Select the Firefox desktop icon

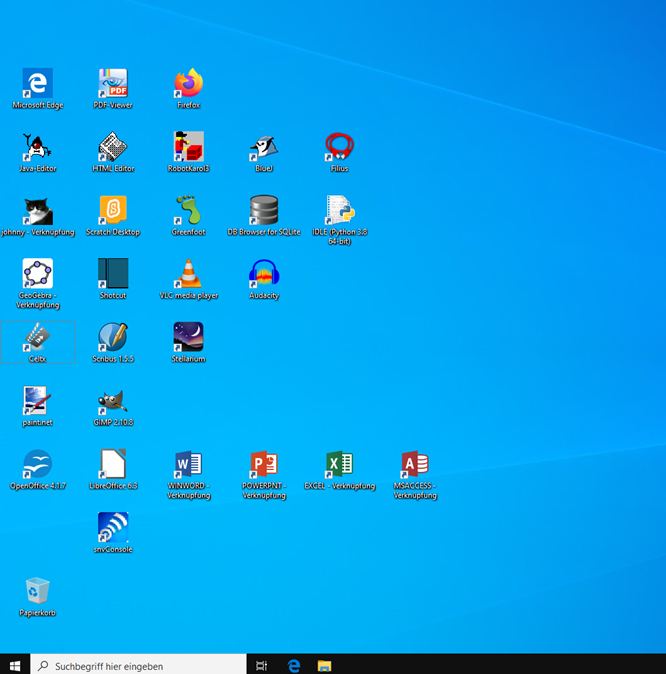point(189,83)
